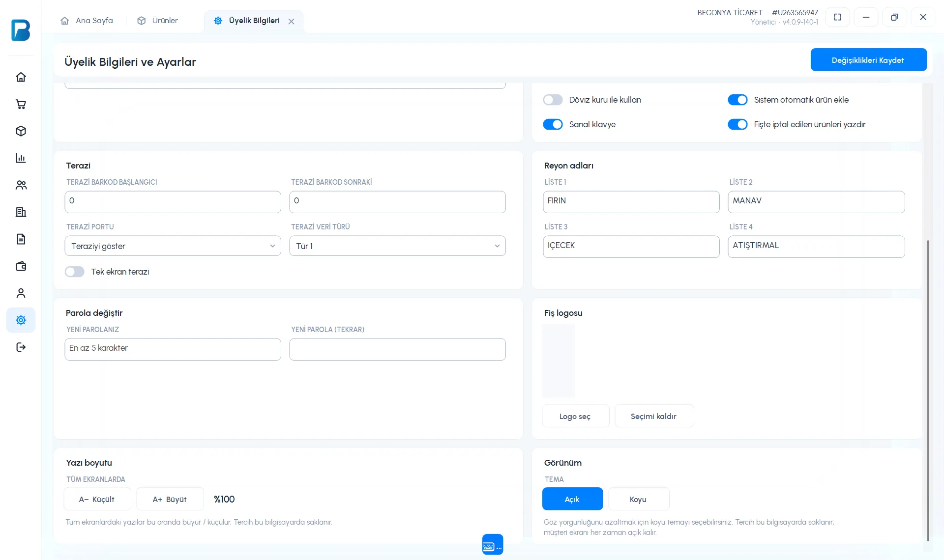Focus the Terazi Barkod Başlangıcı field
The height and width of the screenshot is (560, 944).
click(173, 202)
